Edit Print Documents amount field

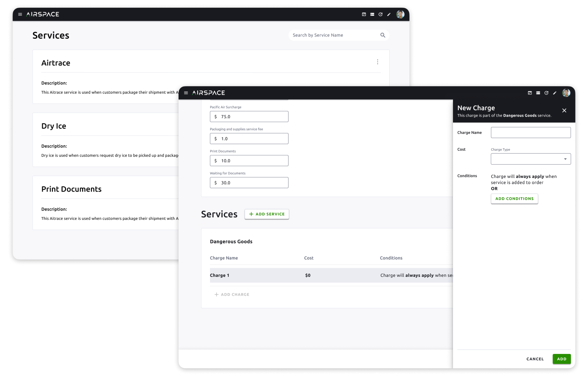click(249, 161)
